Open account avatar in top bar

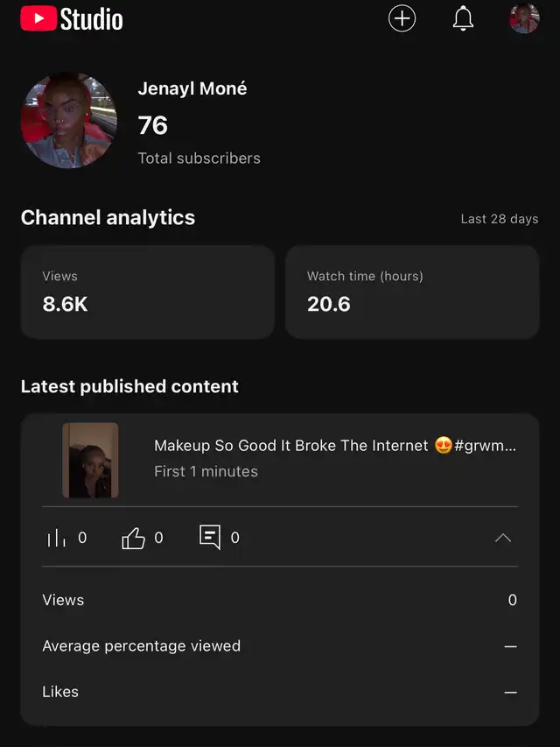pyautogui.click(x=524, y=18)
